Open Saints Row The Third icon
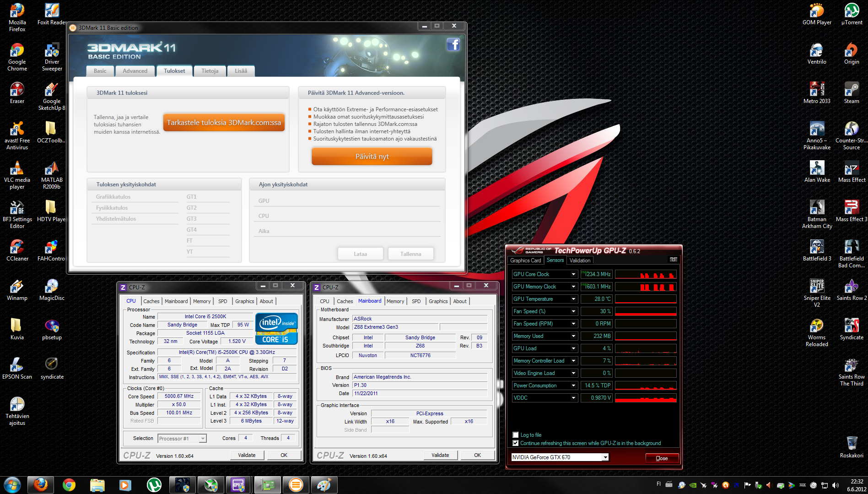Screen dimensions: 868x494 852,372
